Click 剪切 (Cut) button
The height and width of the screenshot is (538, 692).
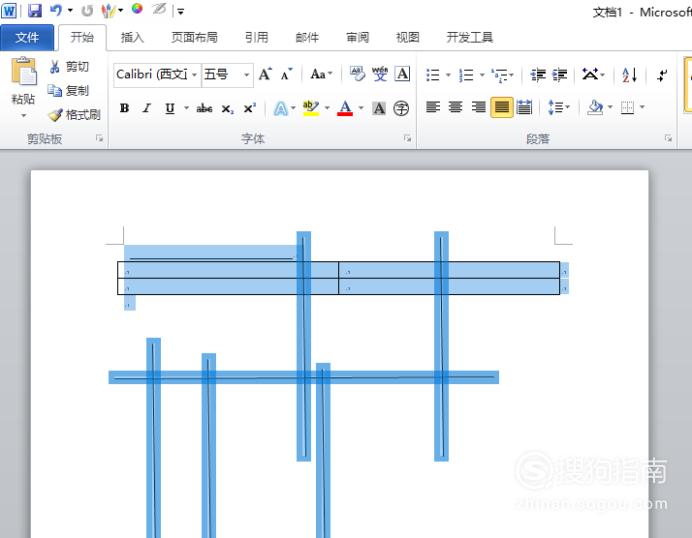69,67
